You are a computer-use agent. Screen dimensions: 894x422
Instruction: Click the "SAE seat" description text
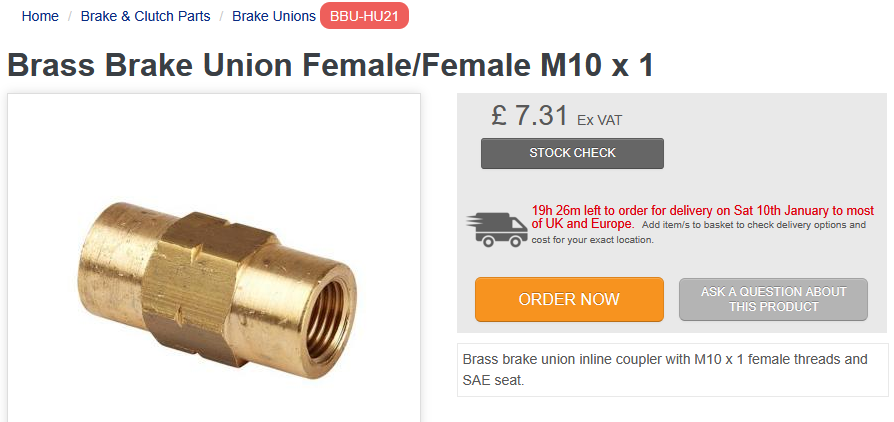click(x=493, y=381)
